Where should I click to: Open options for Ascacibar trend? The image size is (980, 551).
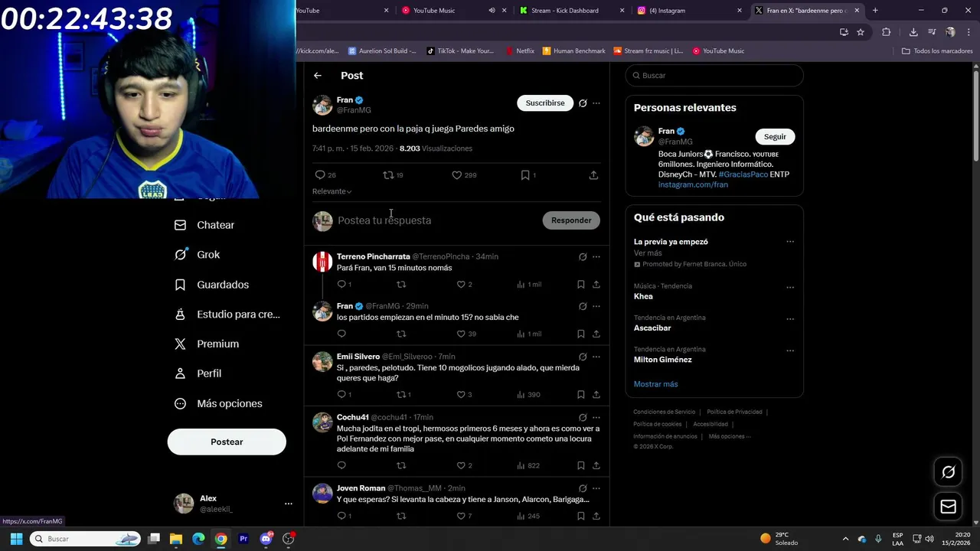click(790, 319)
